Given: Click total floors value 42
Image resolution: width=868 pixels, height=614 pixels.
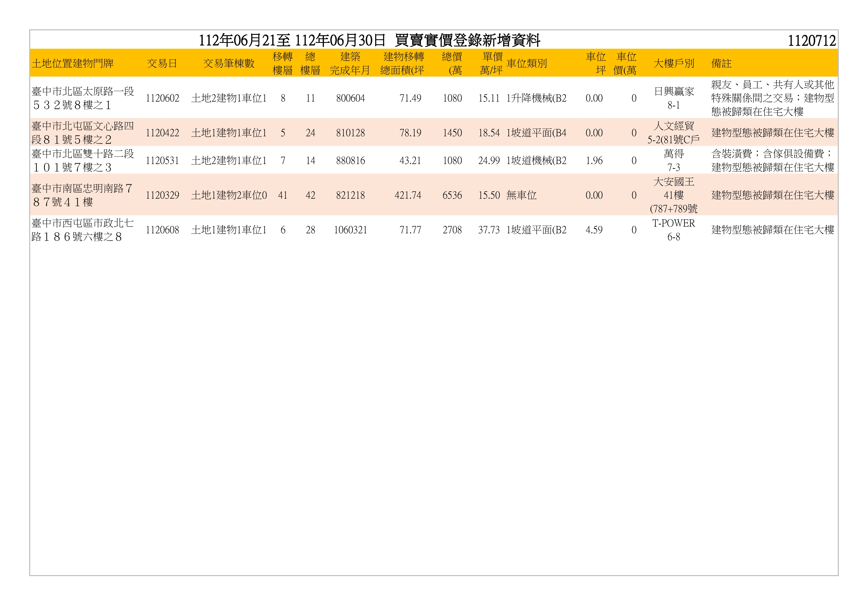Looking at the screenshot, I should [310, 196].
